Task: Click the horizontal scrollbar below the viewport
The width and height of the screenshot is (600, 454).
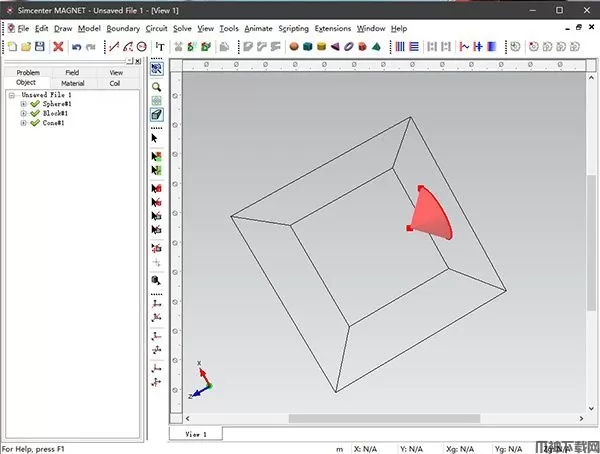Action: click(350, 418)
